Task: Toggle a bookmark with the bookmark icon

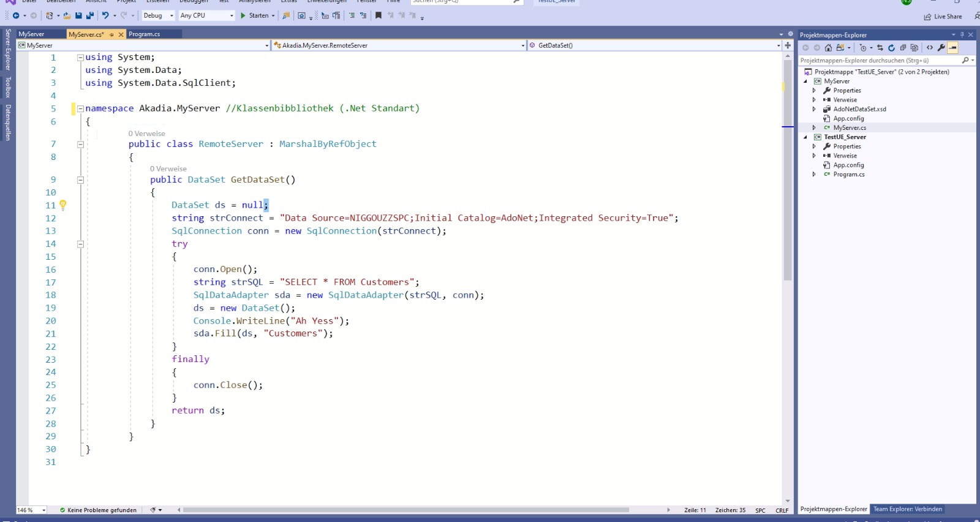Action: click(x=379, y=15)
